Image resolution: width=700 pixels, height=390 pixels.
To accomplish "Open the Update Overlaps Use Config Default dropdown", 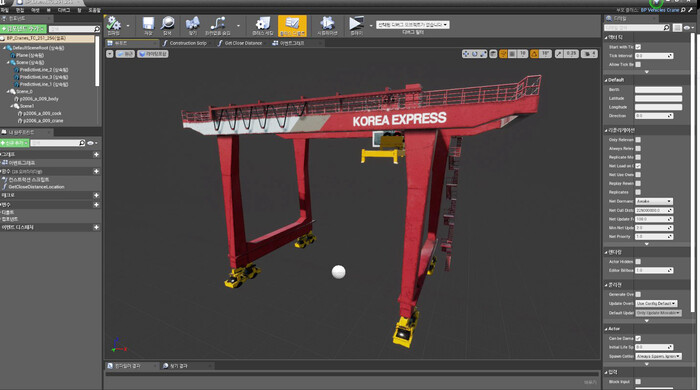I will pos(656,303).
